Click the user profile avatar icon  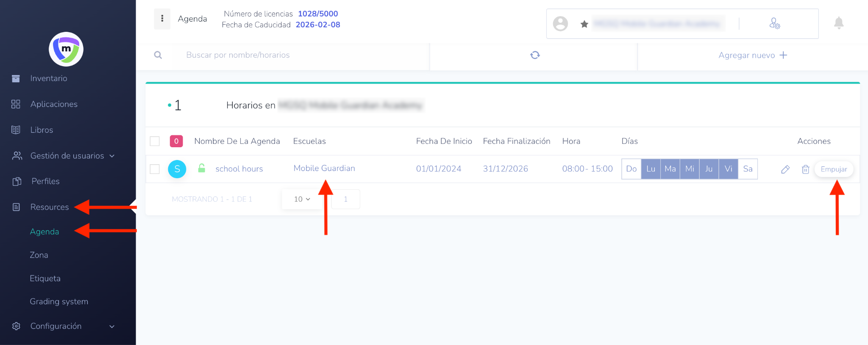click(560, 24)
